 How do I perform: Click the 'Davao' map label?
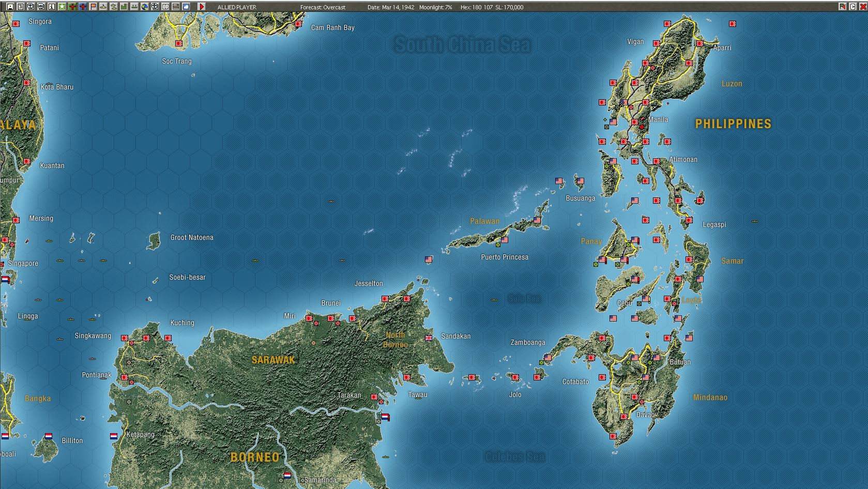click(x=645, y=415)
